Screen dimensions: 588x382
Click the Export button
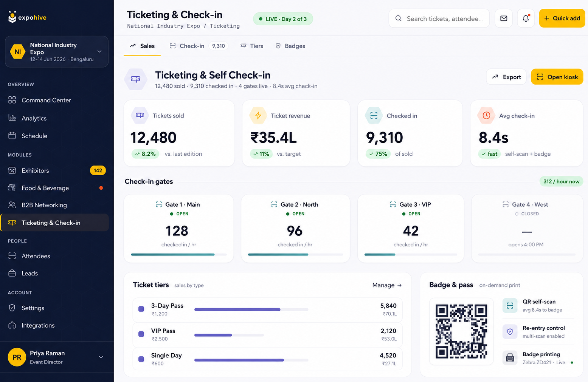click(x=506, y=77)
